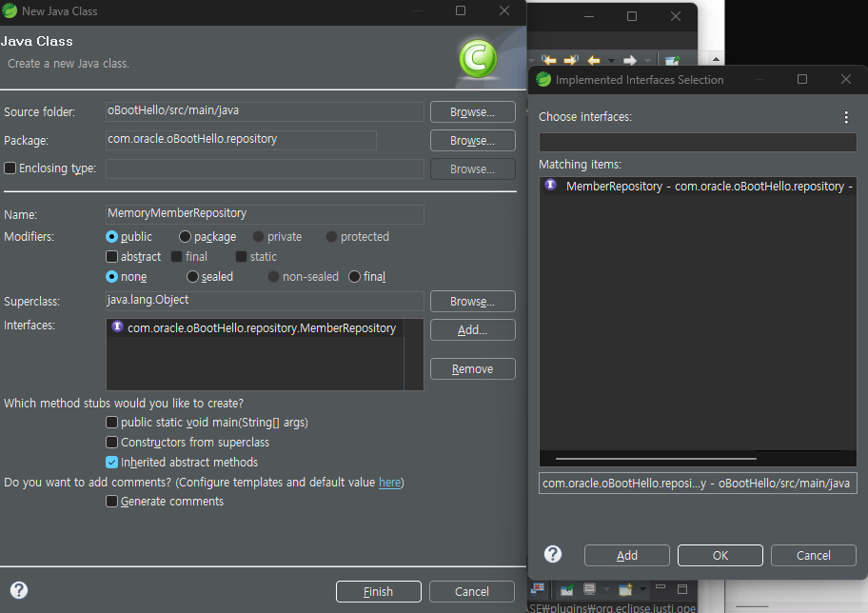Click Browse button for Source folder
The image size is (868, 613).
tap(472, 112)
